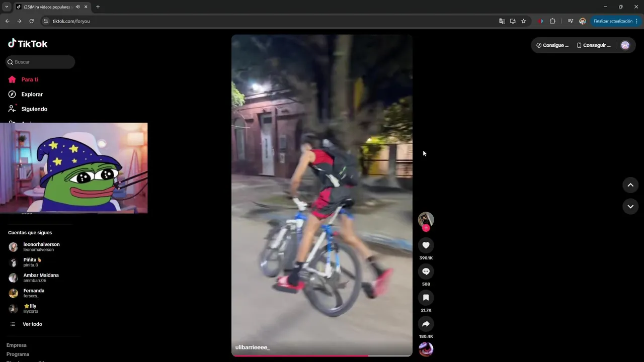Click the Consigue coins button

[x=552, y=45]
